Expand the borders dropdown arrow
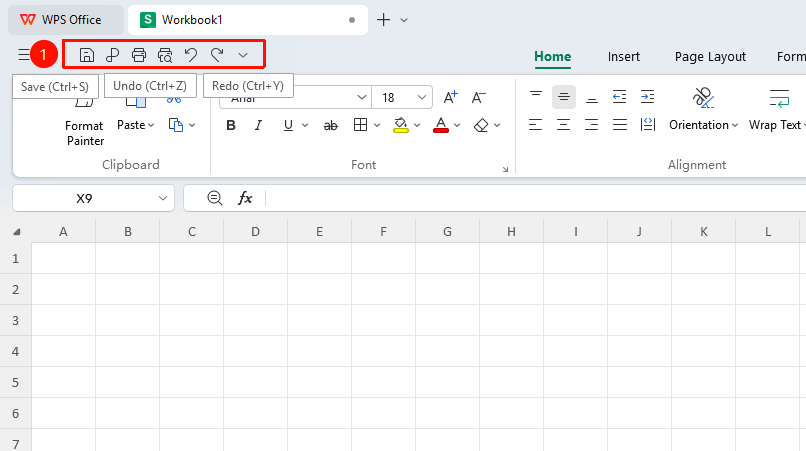This screenshot has width=806, height=451. (377, 125)
